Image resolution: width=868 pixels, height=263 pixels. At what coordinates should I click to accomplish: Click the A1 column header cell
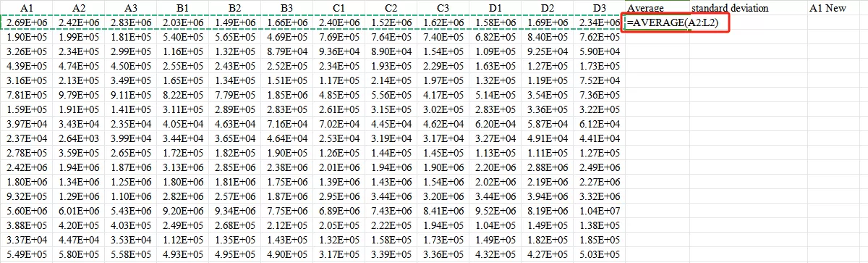click(x=27, y=8)
